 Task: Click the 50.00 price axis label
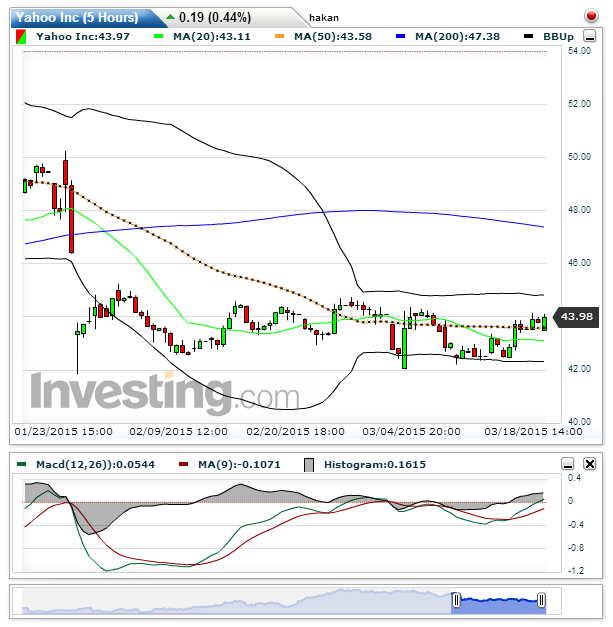[x=579, y=157]
